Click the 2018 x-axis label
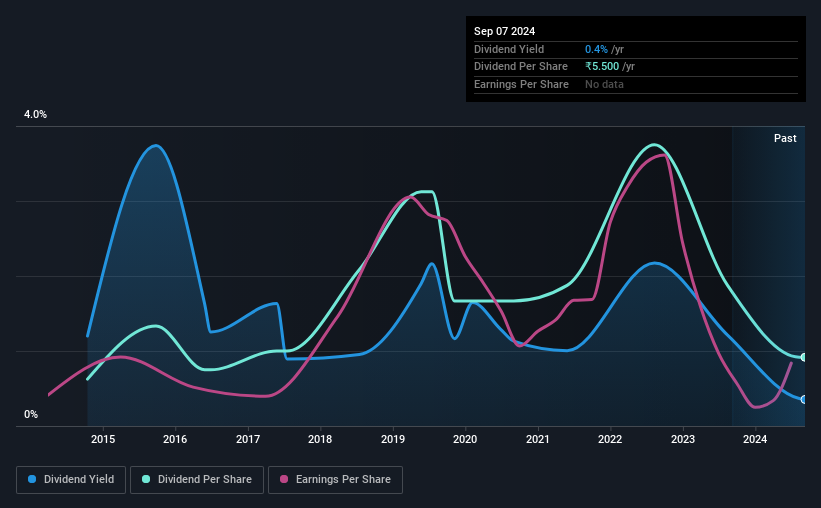This screenshot has height=508, width=821. [x=320, y=439]
